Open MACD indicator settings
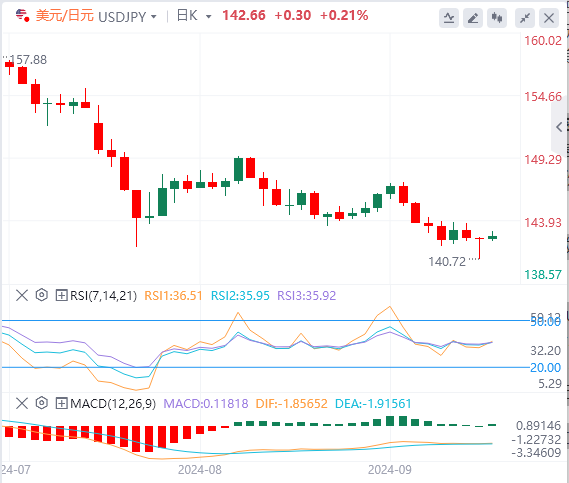This screenshot has width=569, height=483. [x=42, y=403]
